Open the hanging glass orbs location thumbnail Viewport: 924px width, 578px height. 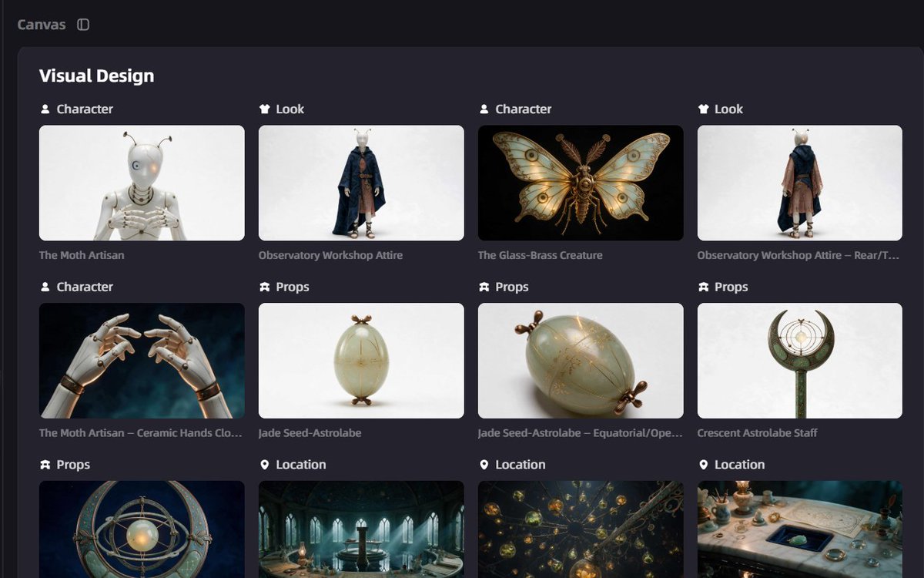[581, 529]
